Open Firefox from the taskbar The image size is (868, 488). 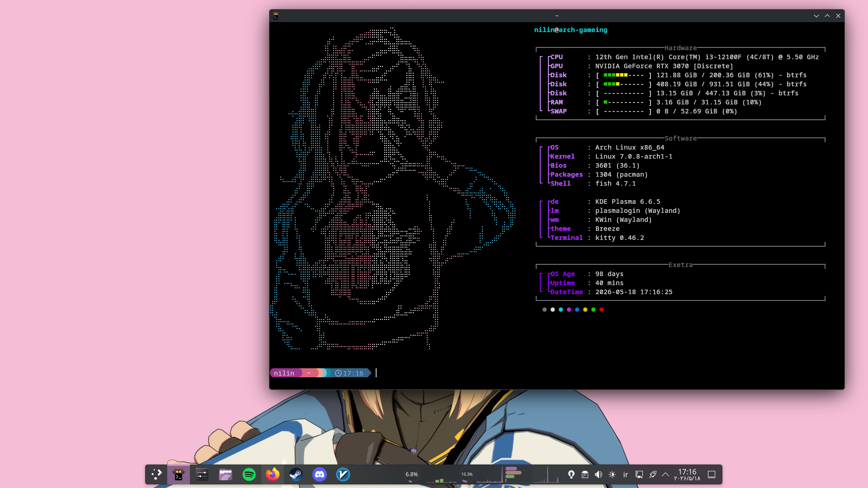point(273,474)
